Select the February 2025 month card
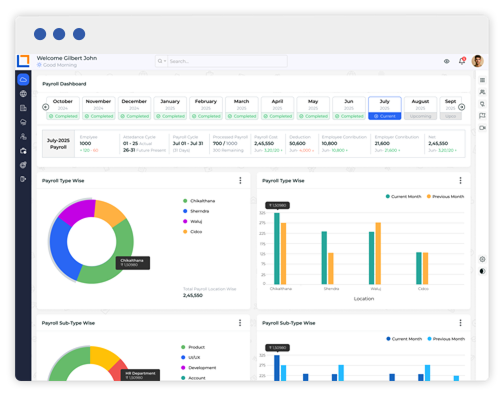 point(206,108)
